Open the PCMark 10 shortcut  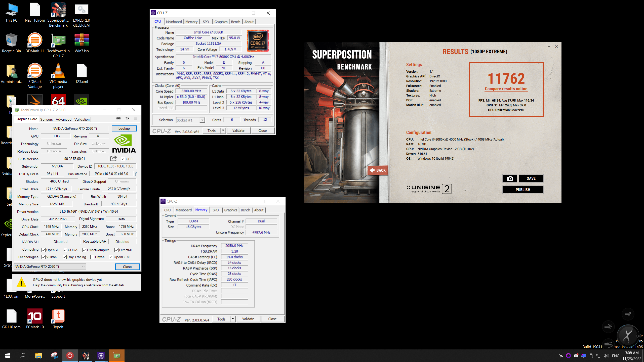(35, 319)
